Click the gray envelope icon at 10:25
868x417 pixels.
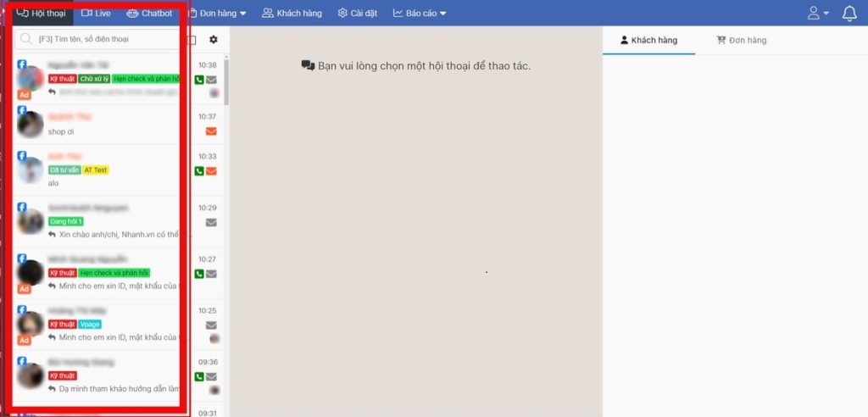(x=211, y=325)
